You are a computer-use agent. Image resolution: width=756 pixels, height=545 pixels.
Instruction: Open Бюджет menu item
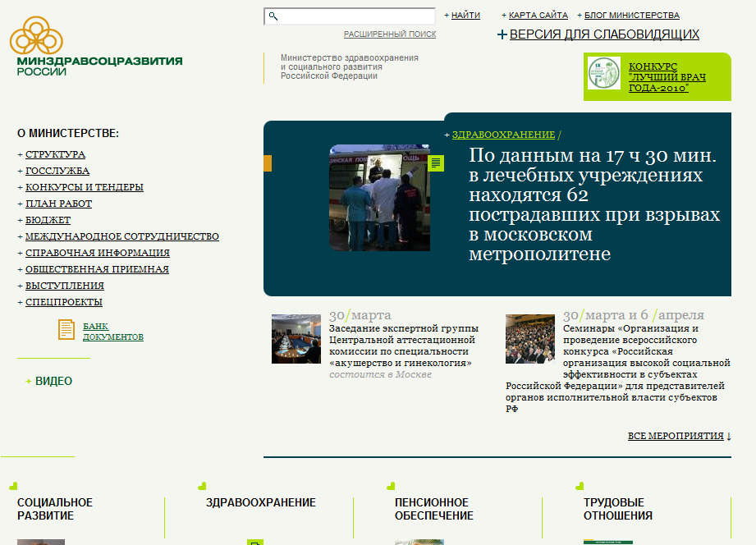coord(48,220)
